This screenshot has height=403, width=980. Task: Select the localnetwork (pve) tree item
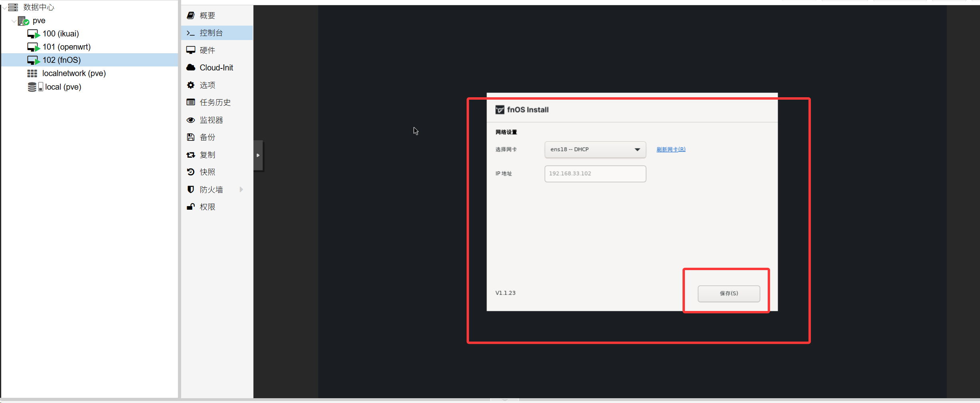pos(74,73)
